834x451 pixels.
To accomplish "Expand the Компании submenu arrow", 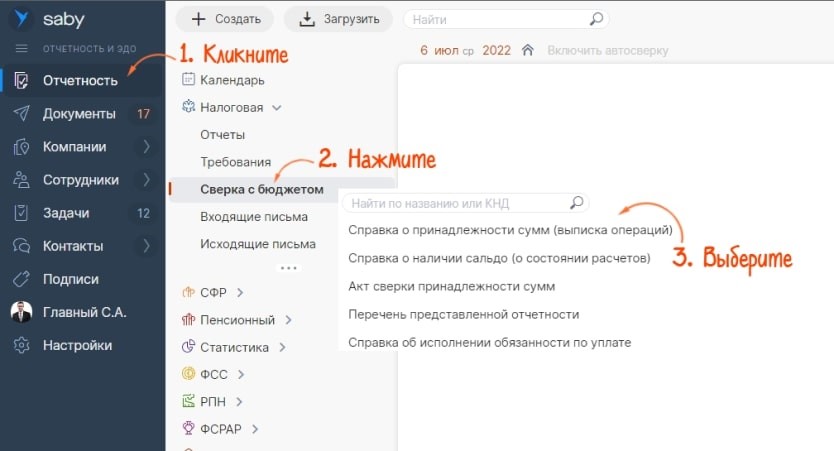I will tap(147, 147).
